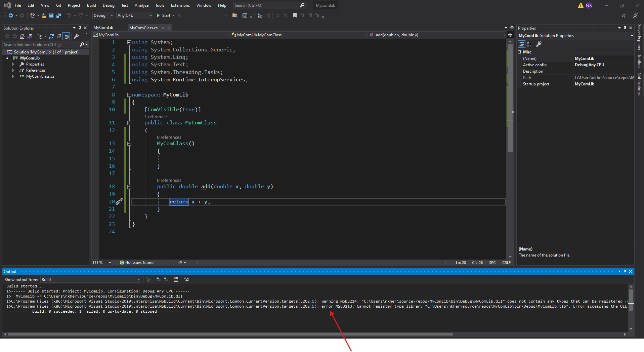
Task: Open the Any CPU platform dropdown
Action: click(135, 15)
